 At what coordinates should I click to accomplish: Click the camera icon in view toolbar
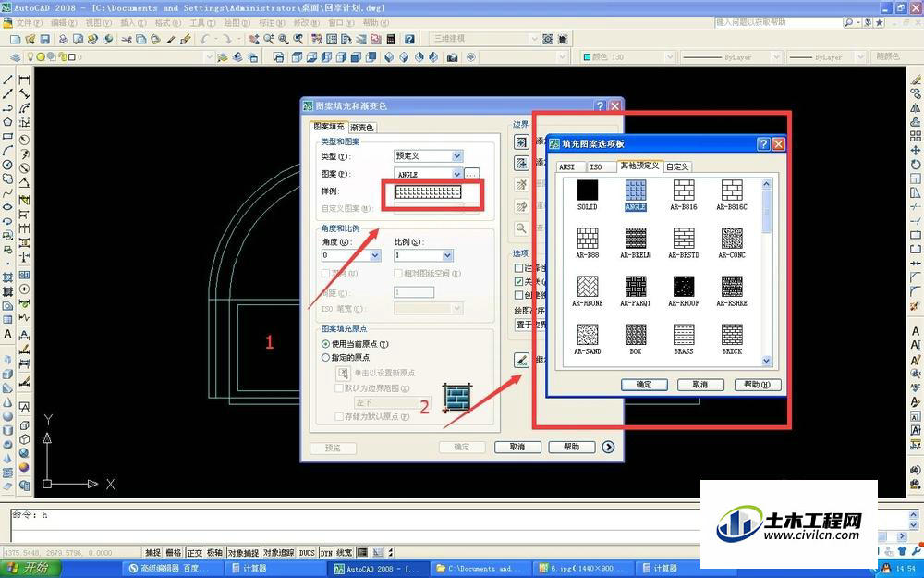(452, 57)
